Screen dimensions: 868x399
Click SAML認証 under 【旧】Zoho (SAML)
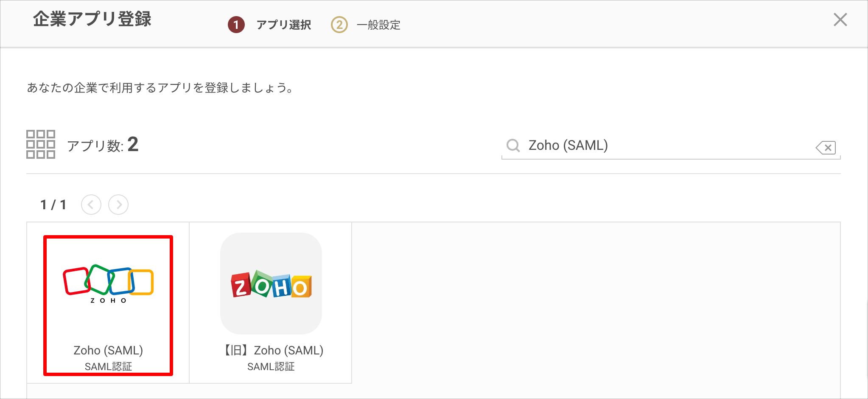click(271, 366)
